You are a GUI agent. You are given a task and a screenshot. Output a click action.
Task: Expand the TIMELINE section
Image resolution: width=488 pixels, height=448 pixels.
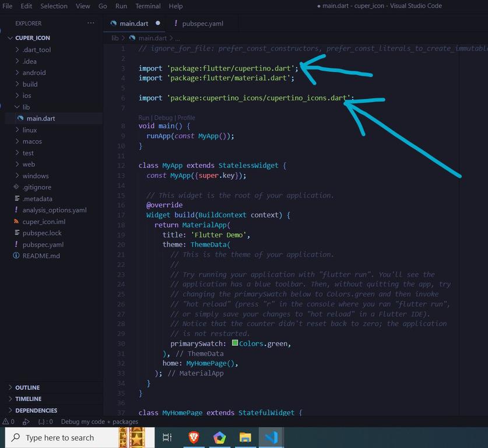pos(28,399)
